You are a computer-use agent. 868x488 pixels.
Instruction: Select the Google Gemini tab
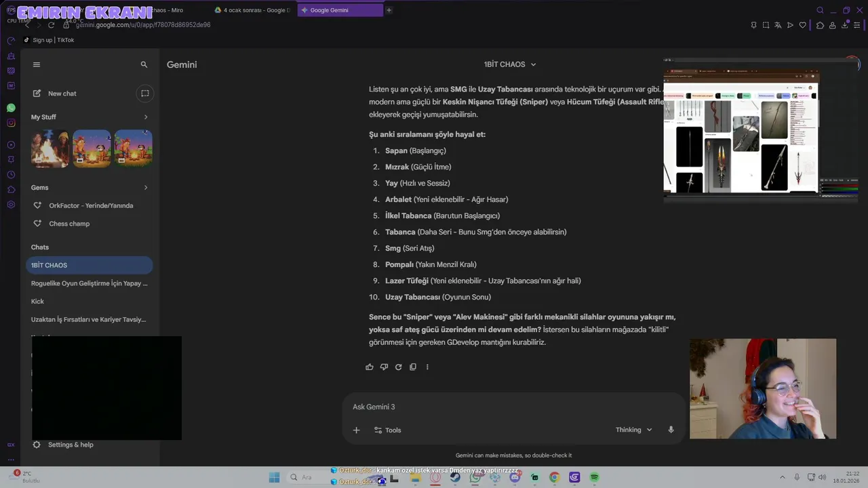click(x=340, y=10)
